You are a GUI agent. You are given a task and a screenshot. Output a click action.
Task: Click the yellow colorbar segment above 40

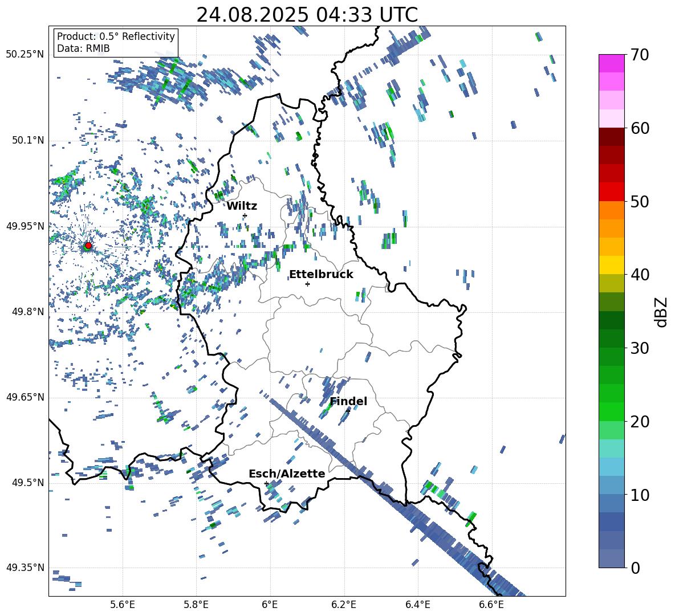[x=611, y=265]
